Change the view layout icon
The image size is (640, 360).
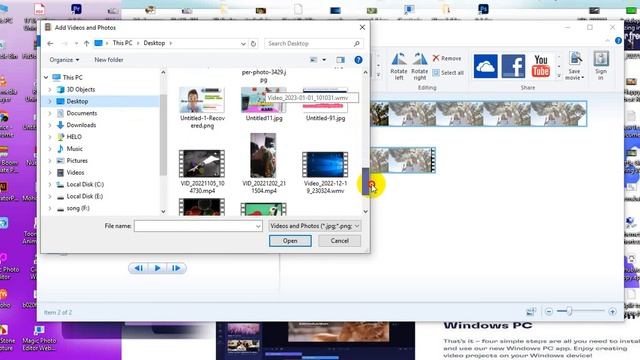[313, 60]
